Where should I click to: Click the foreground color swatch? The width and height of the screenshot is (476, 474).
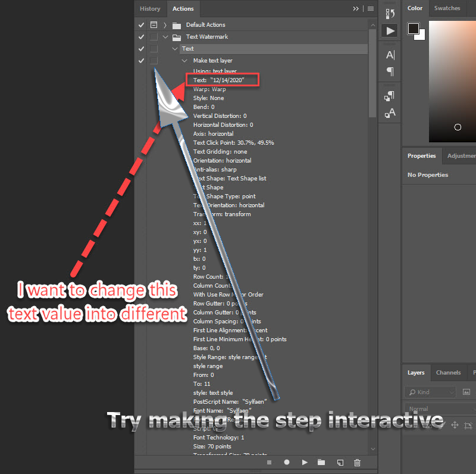[413, 28]
